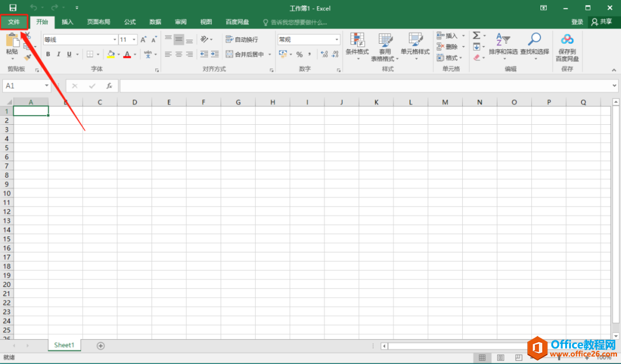Image resolution: width=621 pixels, height=364 pixels.
Task: Open 单元格样式 (Cell Styles)
Action: [x=415, y=47]
